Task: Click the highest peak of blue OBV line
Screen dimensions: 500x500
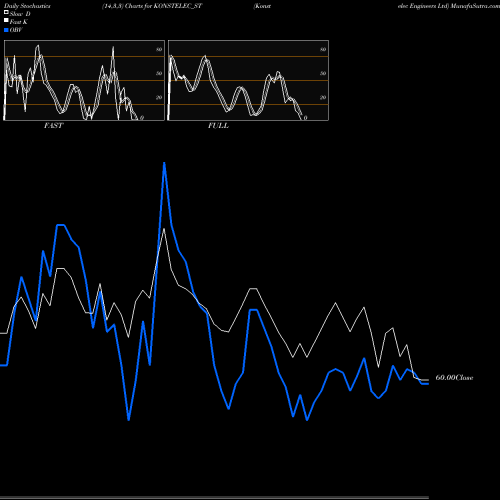Action: [x=164, y=163]
